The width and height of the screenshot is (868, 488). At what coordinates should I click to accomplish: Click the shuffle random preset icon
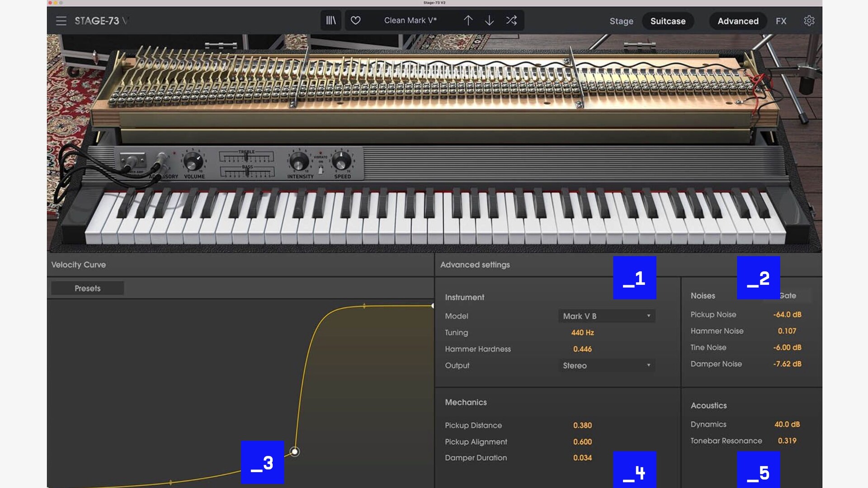click(x=511, y=20)
